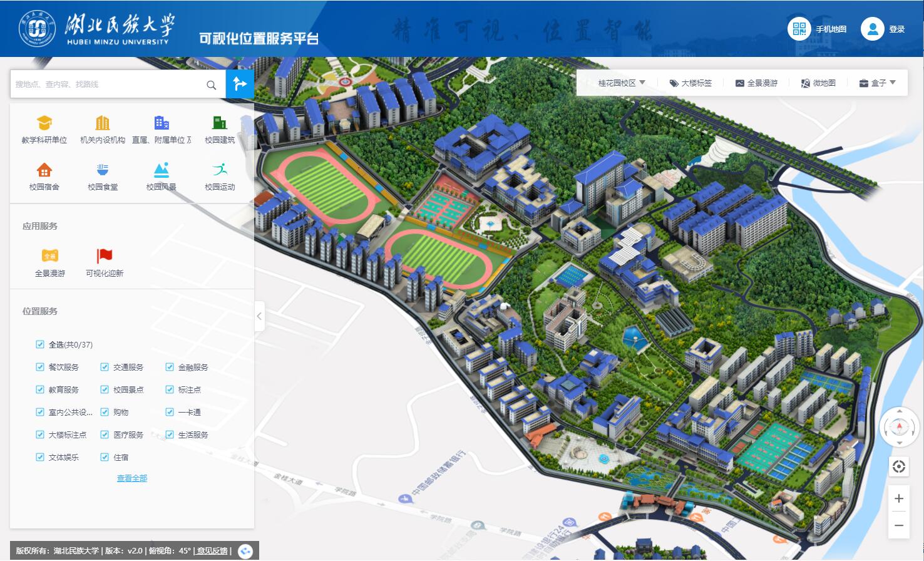924x561 pixels.
Task: Toggle the 医疗服务 checkbox
Action: [105, 435]
